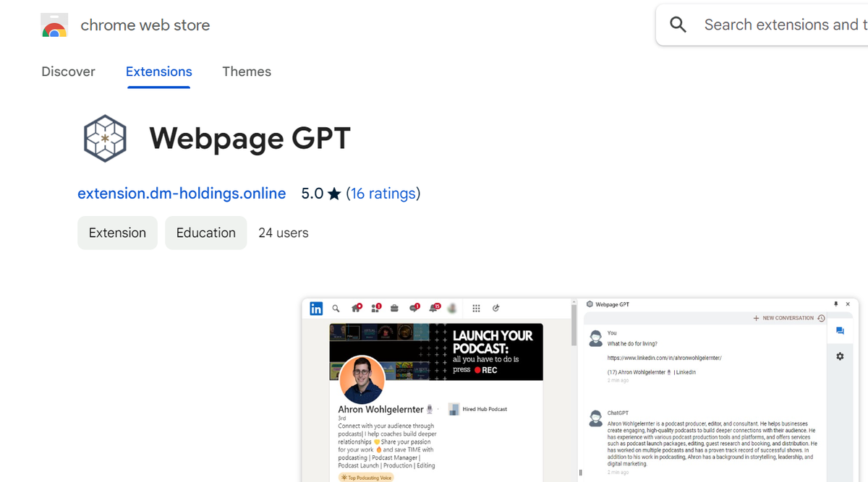The height and width of the screenshot is (482, 868).
Task: Click the LinkedIn search magnifier icon
Action: (x=335, y=308)
